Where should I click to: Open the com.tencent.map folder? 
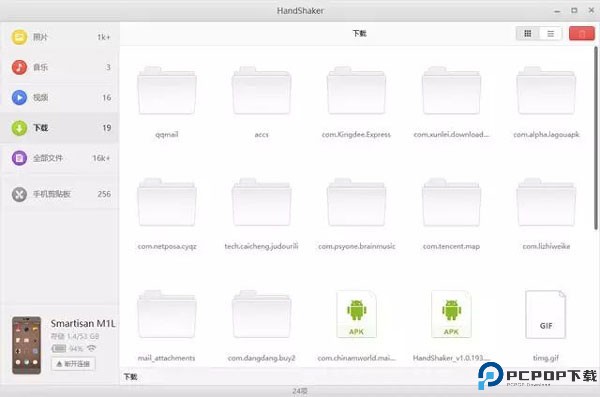click(451, 202)
